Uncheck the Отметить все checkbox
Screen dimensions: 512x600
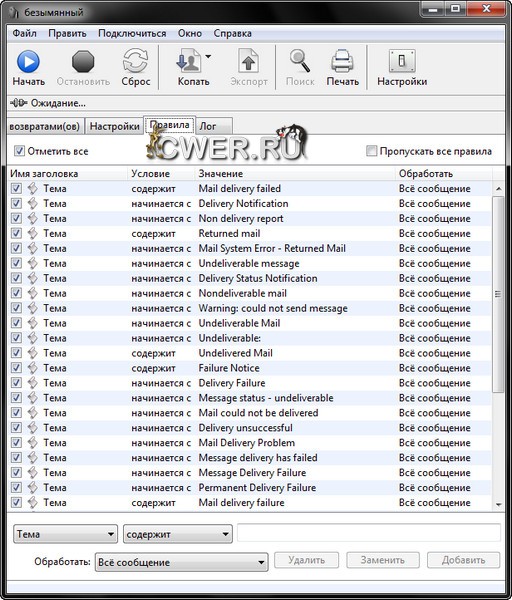pyautogui.click(x=19, y=151)
